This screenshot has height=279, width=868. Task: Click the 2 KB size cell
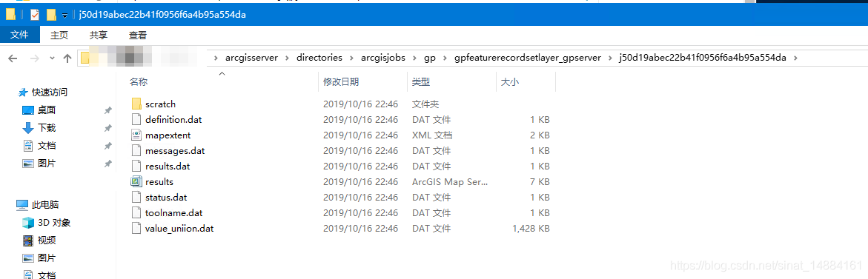click(x=540, y=135)
